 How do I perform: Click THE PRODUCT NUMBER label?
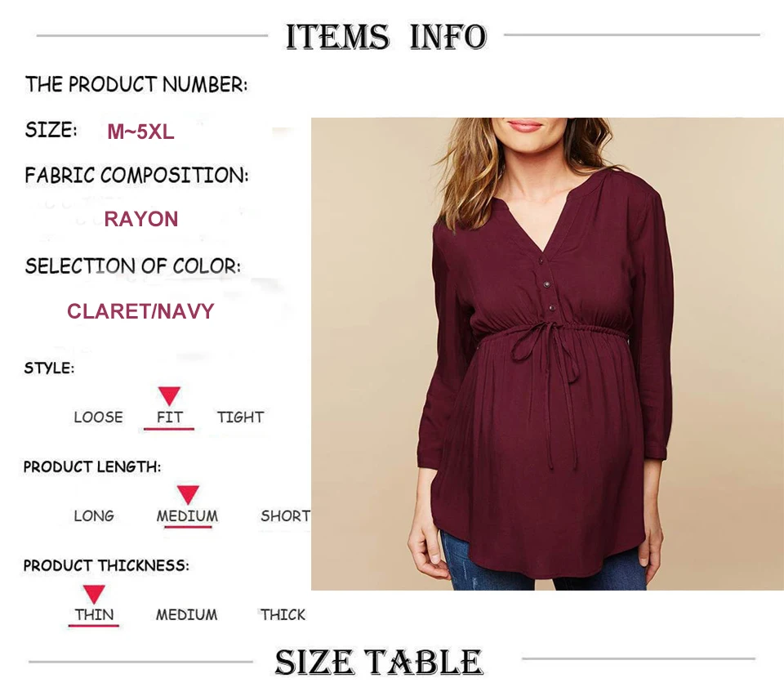[136, 84]
